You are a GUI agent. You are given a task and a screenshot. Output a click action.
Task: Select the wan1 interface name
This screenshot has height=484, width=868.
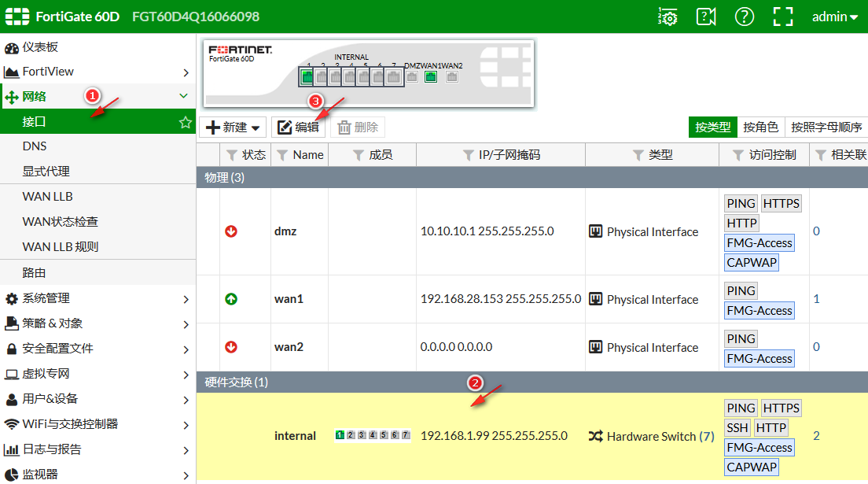coord(289,299)
